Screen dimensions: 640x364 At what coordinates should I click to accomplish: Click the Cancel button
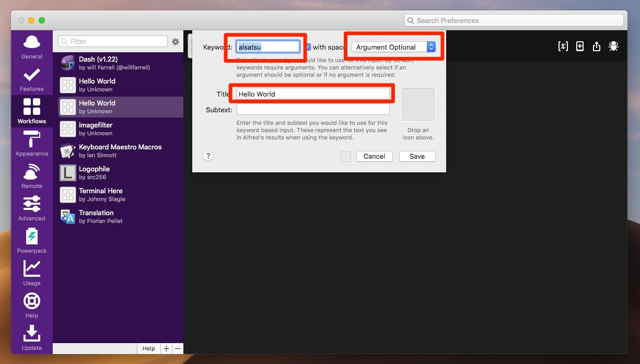coord(375,156)
